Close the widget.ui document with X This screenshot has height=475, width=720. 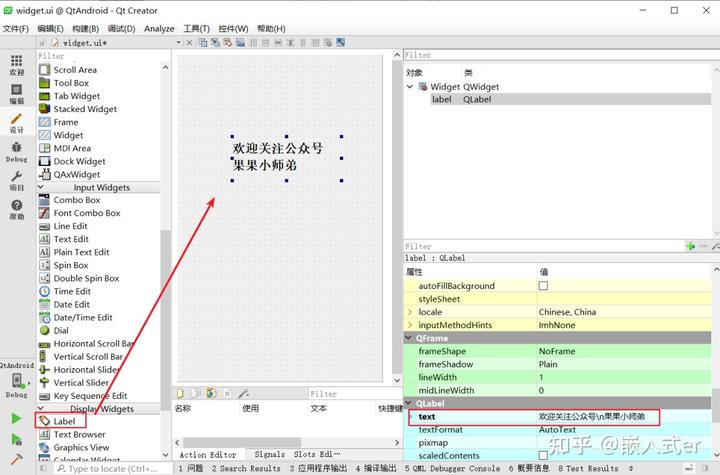point(189,43)
